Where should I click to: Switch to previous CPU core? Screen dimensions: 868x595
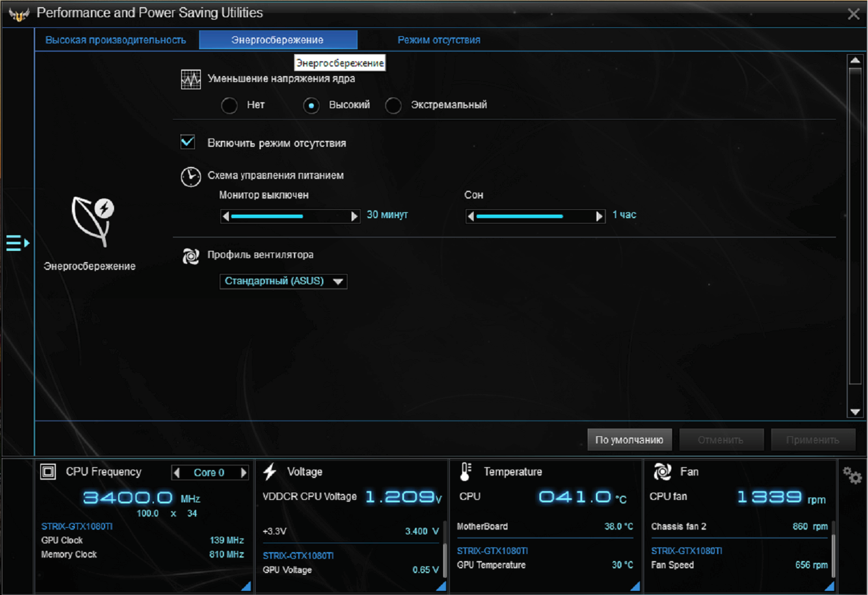(176, 473)
